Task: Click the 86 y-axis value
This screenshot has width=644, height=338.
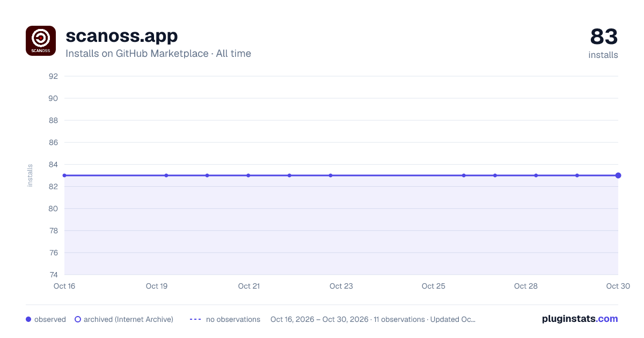Action: tap(53, 142)
